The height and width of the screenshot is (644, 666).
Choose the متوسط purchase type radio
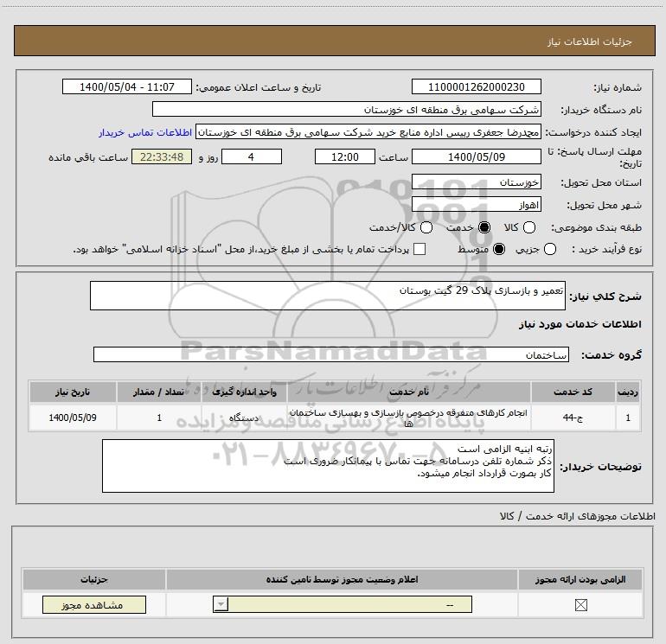499,249
